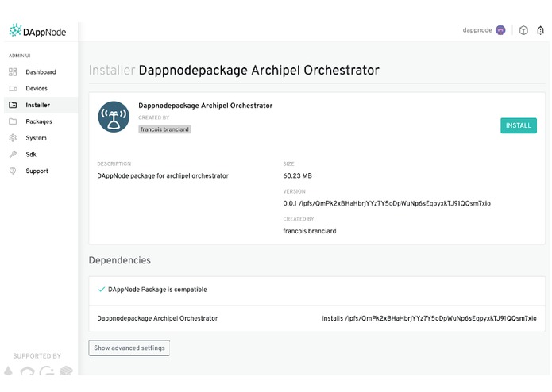Click the francois branciard author tag

click(164, 129)
